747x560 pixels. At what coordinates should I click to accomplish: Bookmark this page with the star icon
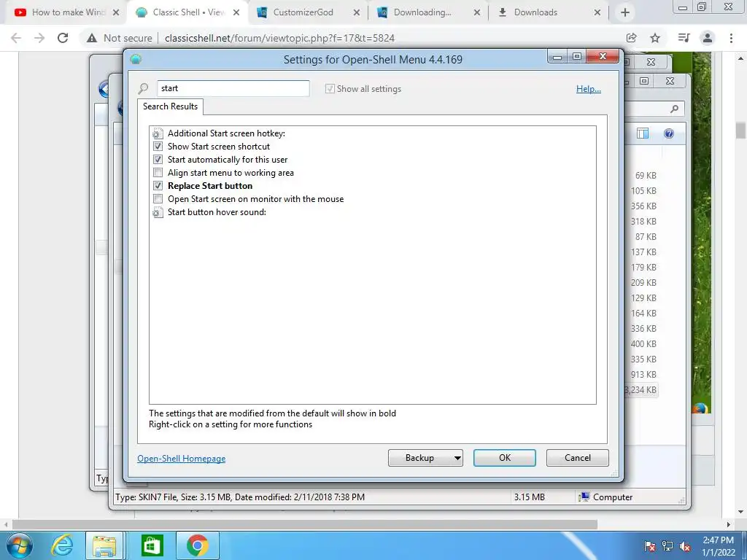click(x=655, y=38)
